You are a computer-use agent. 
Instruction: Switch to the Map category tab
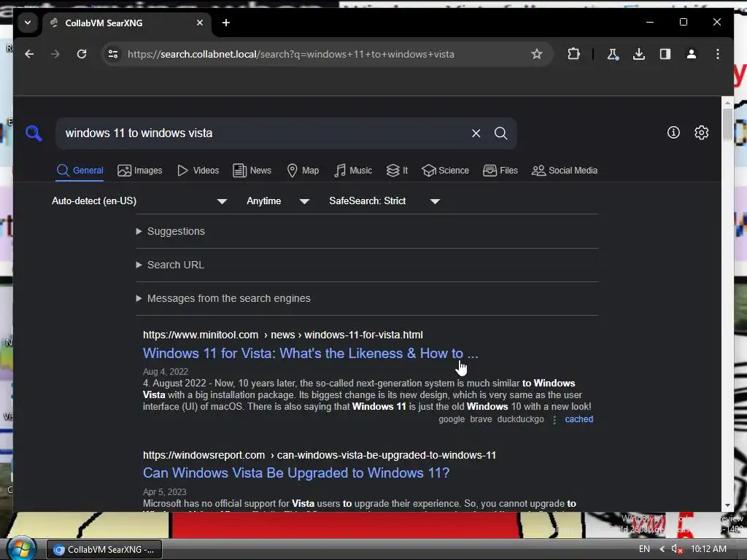pyautogui.click(x=303, y=171)
